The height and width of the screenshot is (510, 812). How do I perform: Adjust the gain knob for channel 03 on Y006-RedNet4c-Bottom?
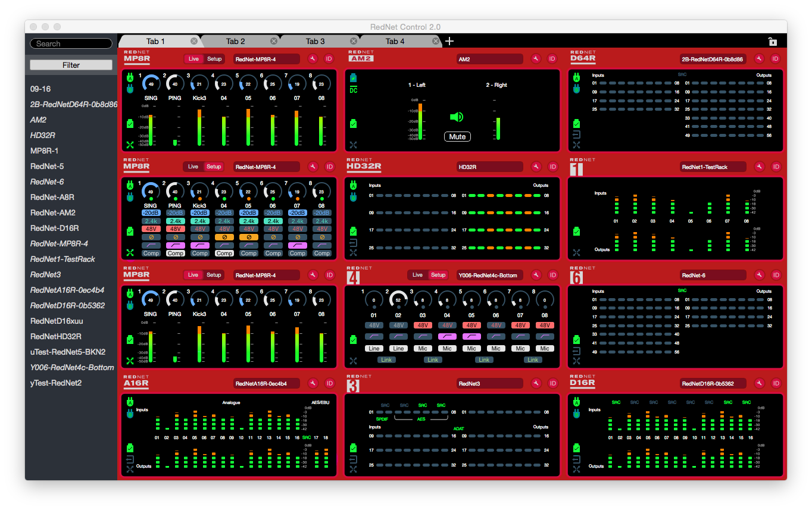[423, 299]
